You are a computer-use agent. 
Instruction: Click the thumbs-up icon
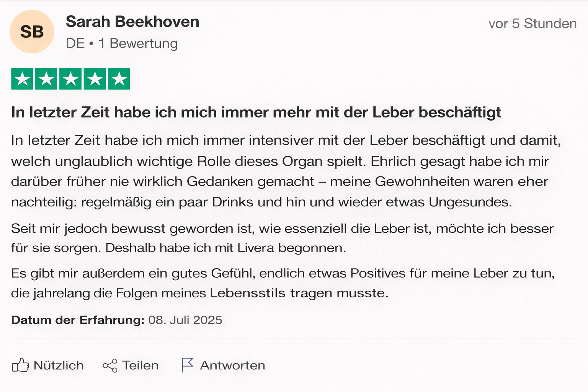20,365
